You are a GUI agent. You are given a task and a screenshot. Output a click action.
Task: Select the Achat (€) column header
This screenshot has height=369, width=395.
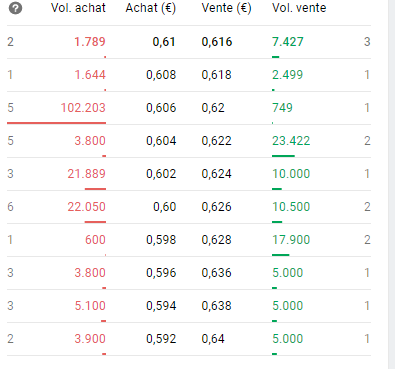[x=151, y=8]
